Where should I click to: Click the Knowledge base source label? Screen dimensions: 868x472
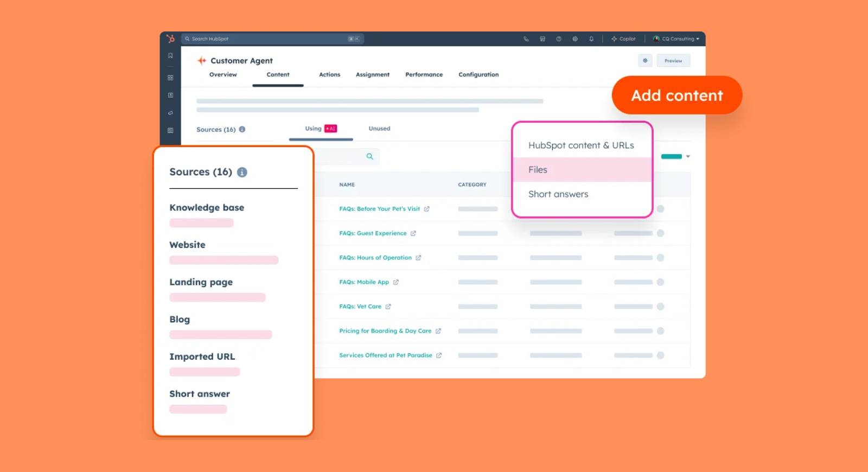click(x=207, y=208)
